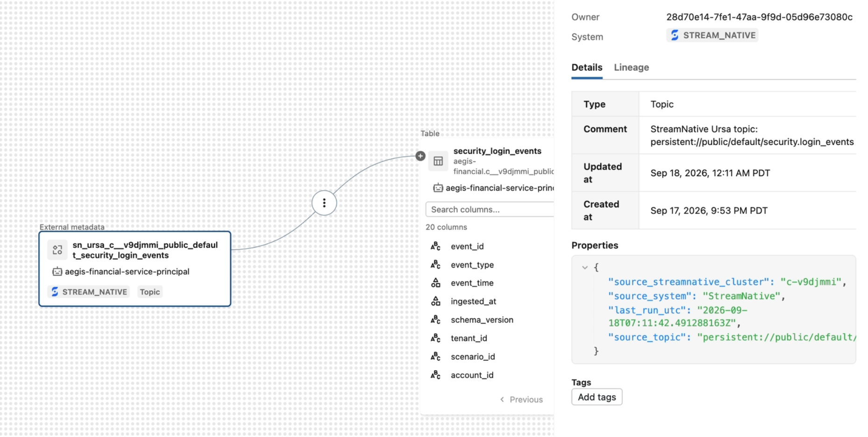Focus the Search columns field
This screenshot has height=437, width=868.
490,209
